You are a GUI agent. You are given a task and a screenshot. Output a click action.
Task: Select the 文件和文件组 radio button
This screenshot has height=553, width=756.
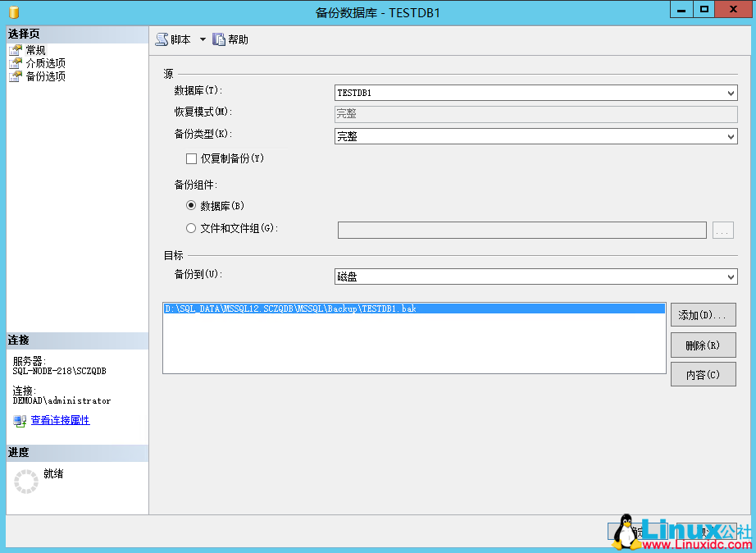[x=190, y=229]
